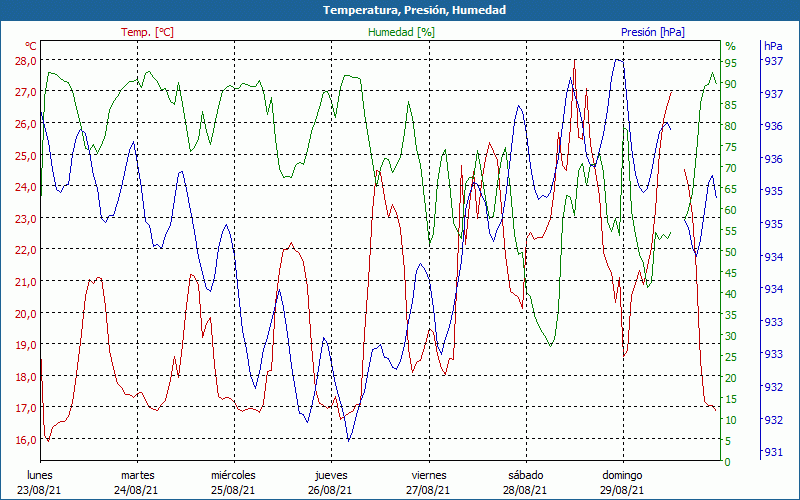This screenshot has height=500, width=800.
Task: Click the green "80" humidity axis value
Action: (731, 126)
